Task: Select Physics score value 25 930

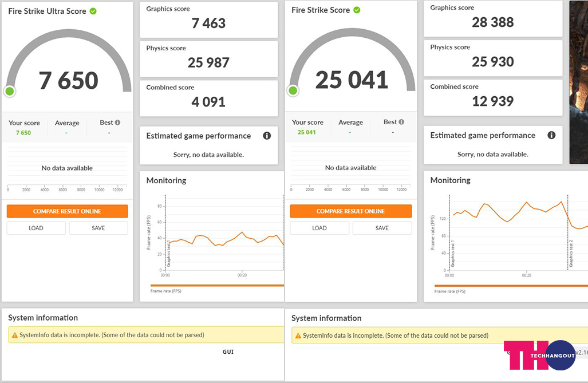Action: 493,62
